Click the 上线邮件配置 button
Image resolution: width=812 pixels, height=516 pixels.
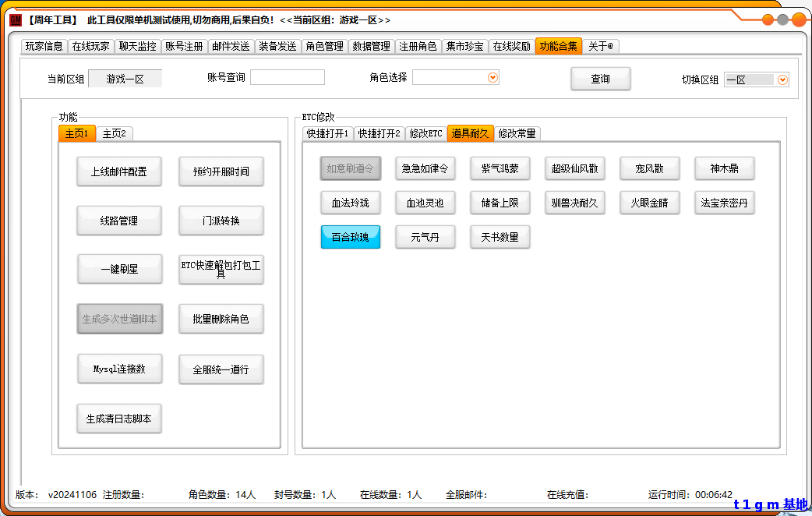click(x=119, y=171)
